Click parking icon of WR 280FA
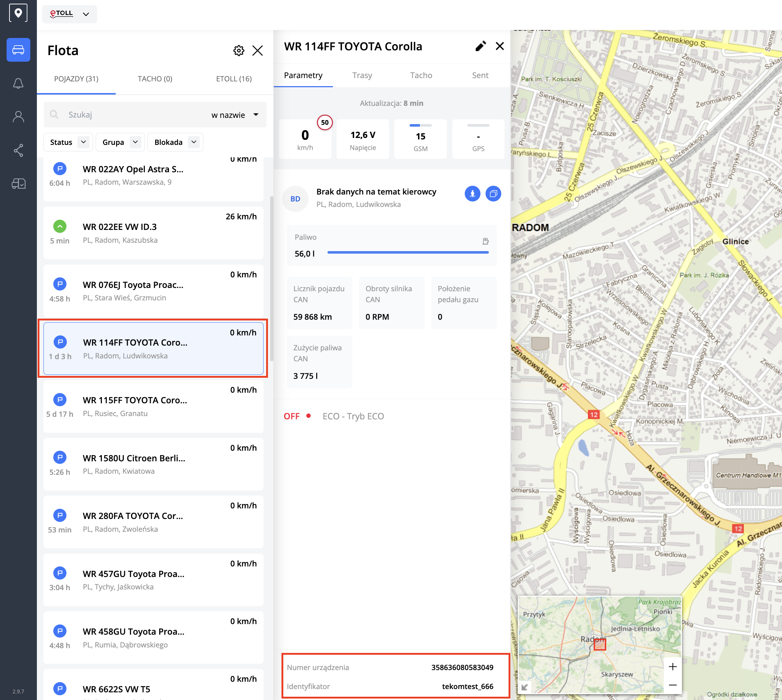 [60, 515]
